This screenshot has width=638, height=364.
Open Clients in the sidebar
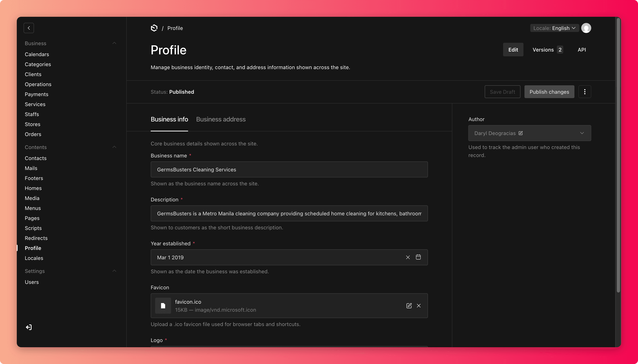point(33,74)
